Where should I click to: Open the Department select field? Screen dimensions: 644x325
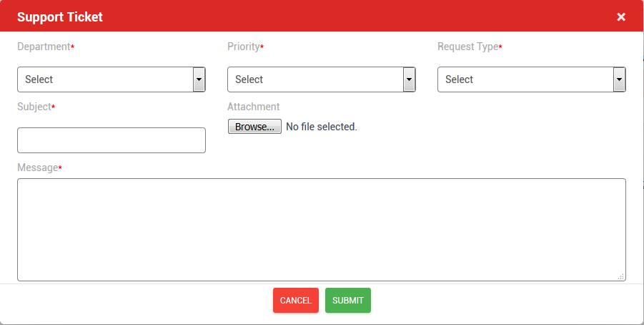pyautogui.click(x=104, y=79)
